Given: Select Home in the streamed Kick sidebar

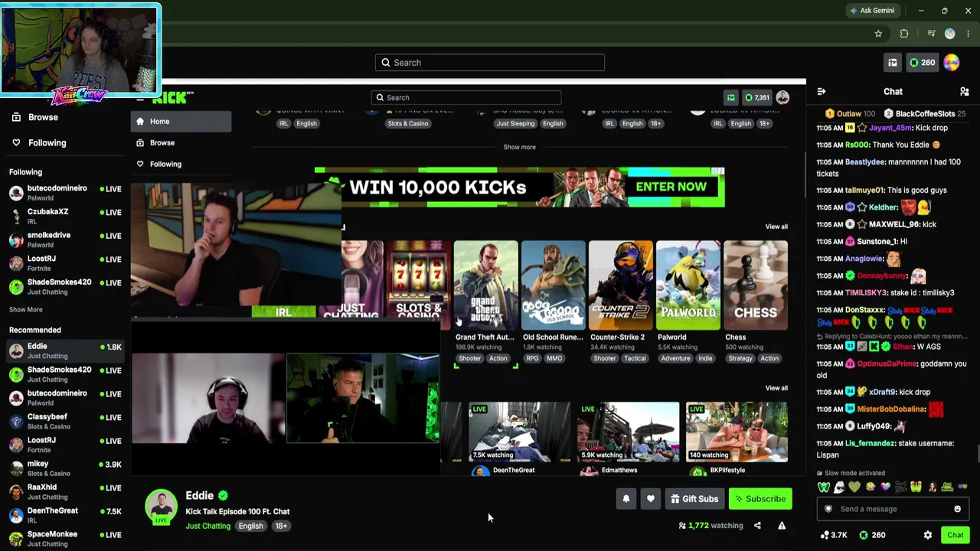Looking at the screenshot, I should click(x=181, y=121).
